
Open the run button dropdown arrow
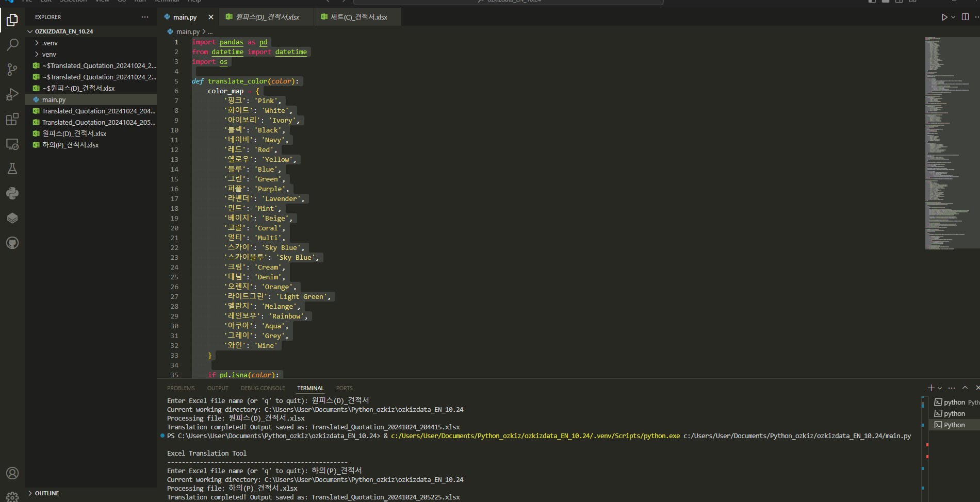tap(953, 17)
